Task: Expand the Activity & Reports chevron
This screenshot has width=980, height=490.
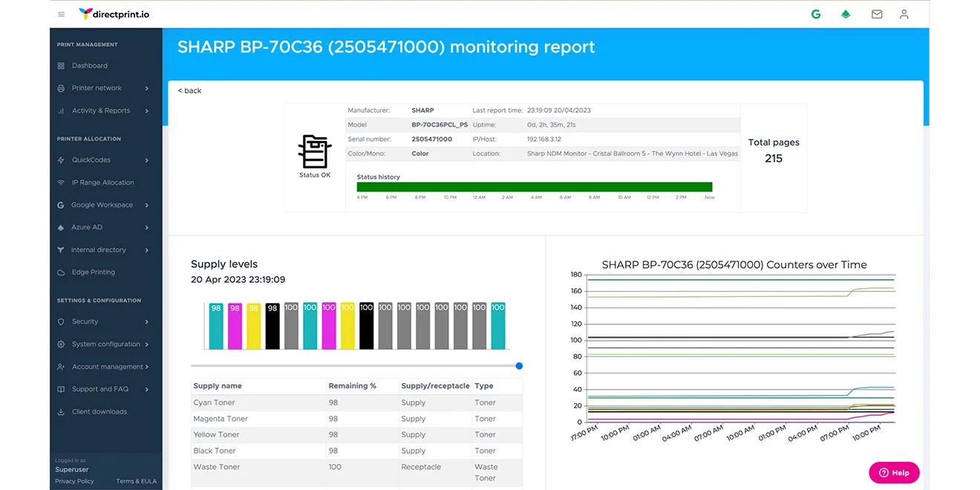Action: click(147, 111)
